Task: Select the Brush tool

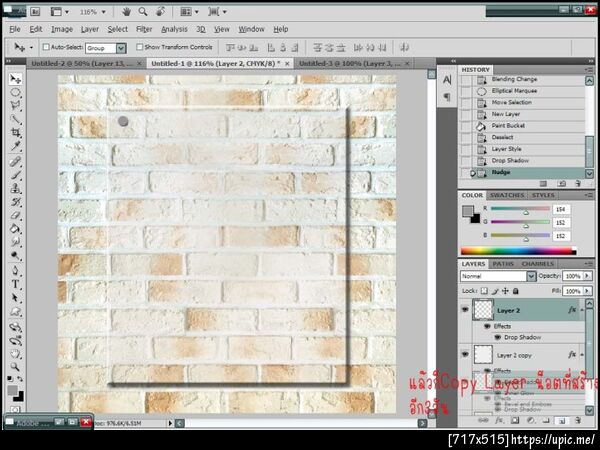Action: click(x=15, y=175)
